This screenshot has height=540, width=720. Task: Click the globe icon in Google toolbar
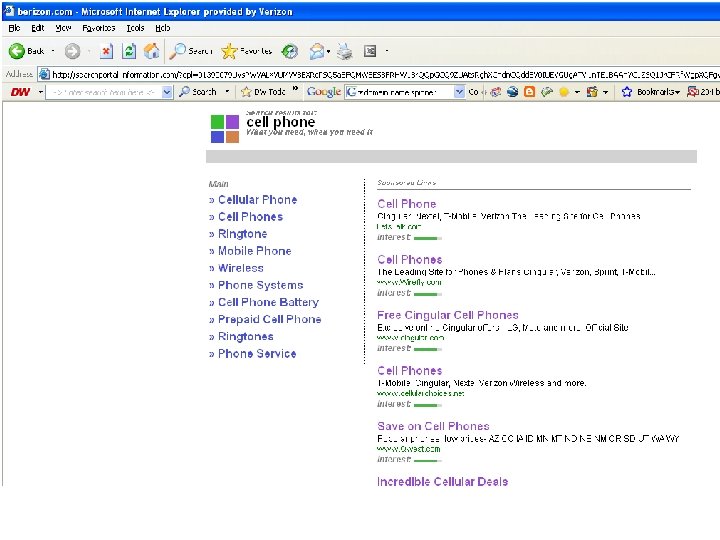(512, 92)
